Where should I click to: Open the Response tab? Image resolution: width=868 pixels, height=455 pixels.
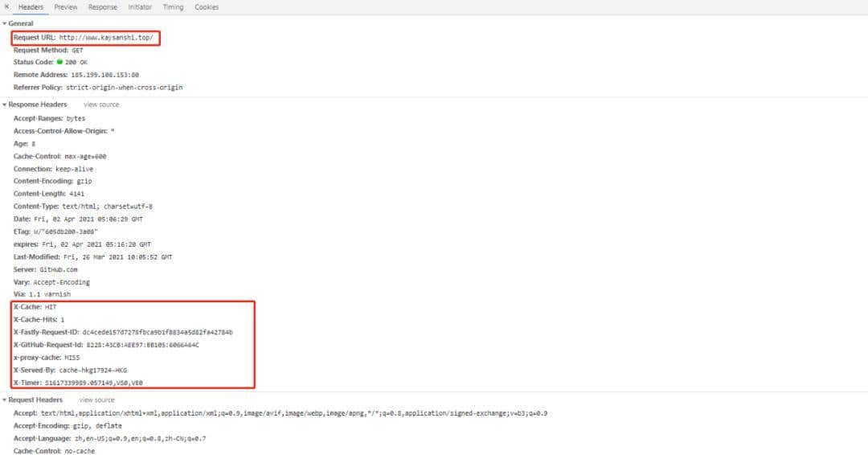click(103, 7)
